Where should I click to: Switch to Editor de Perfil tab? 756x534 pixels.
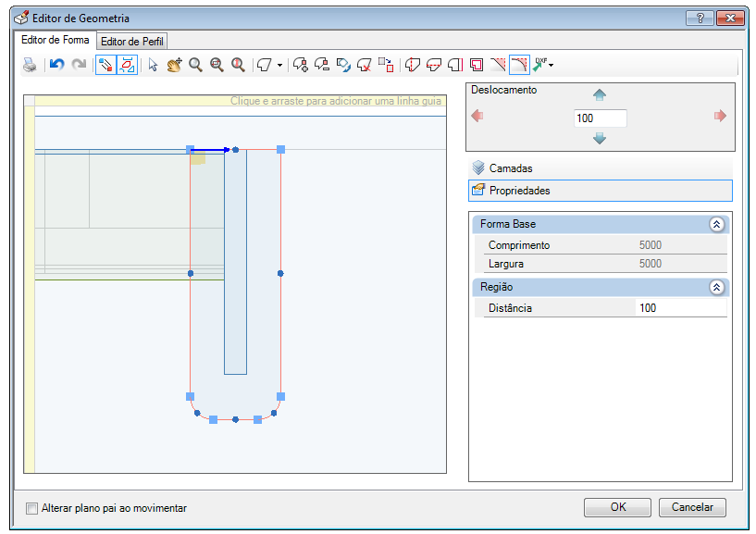(x=132, y=42)
